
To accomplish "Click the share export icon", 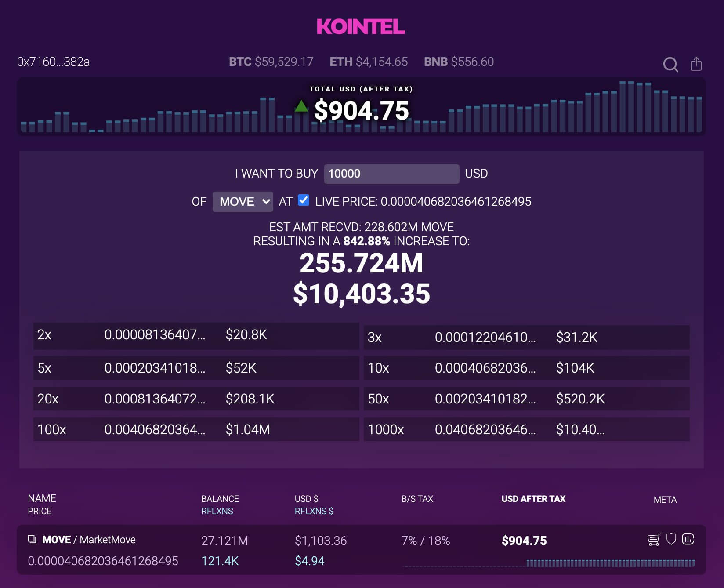I will click(x=696, y=64).
